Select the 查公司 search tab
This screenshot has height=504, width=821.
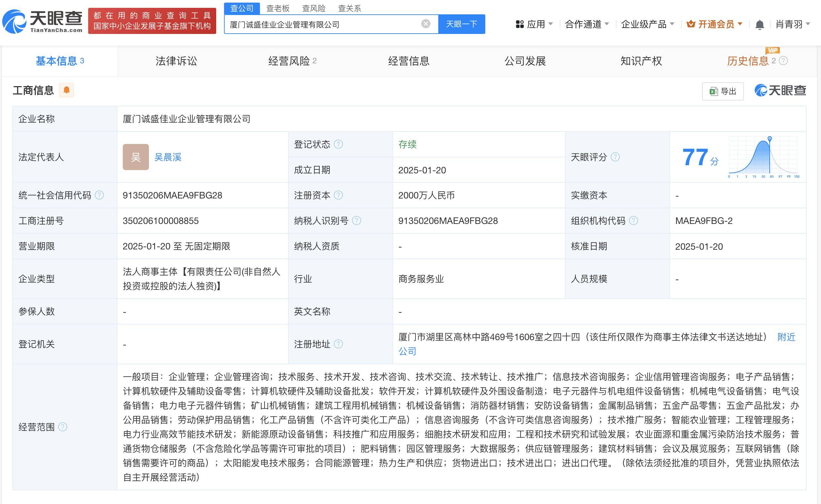242,8
